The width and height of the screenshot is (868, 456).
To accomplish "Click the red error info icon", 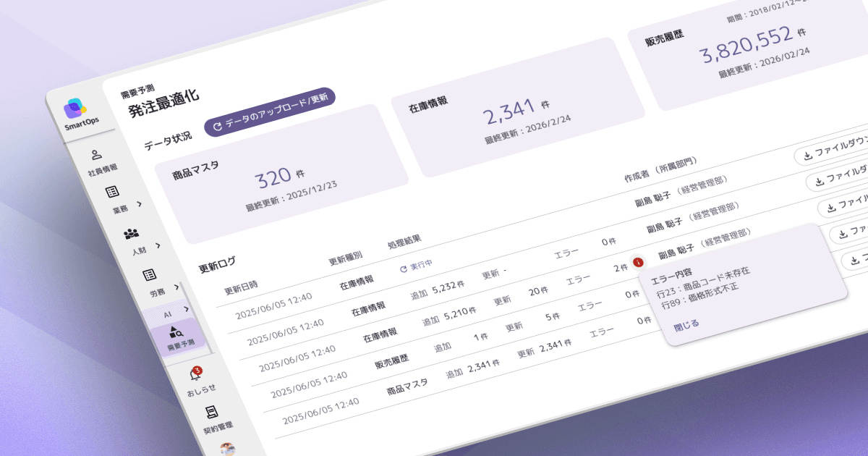I will 638,263.
